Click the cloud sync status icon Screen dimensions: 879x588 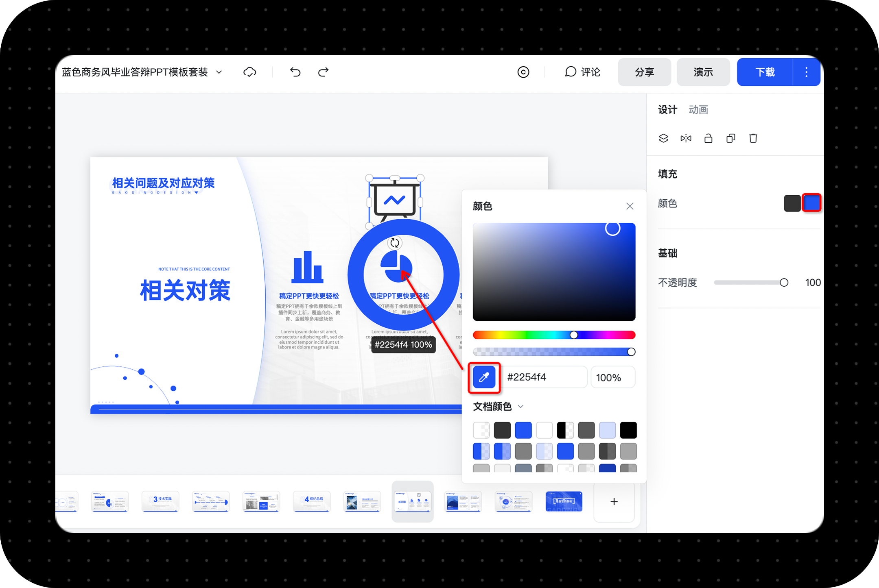click(x=249, y=72)
